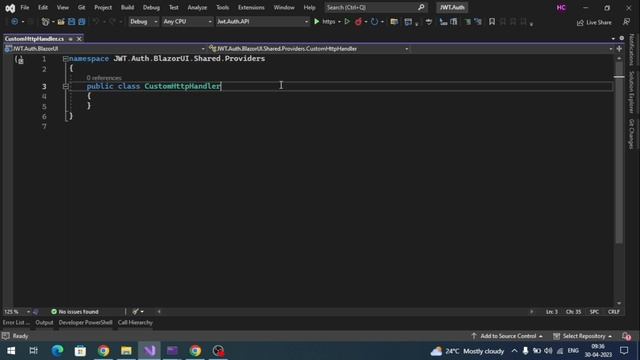Click the Save All toolbar icon
Image resolution: width=640 pixels, height=360 pixels.
coord(82,22)
